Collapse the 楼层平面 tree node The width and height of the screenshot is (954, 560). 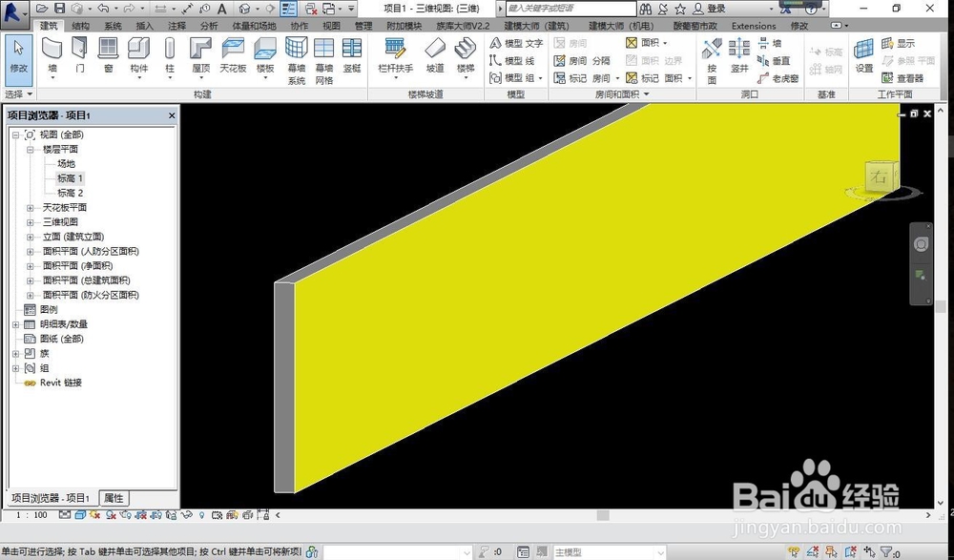point(30,149)
